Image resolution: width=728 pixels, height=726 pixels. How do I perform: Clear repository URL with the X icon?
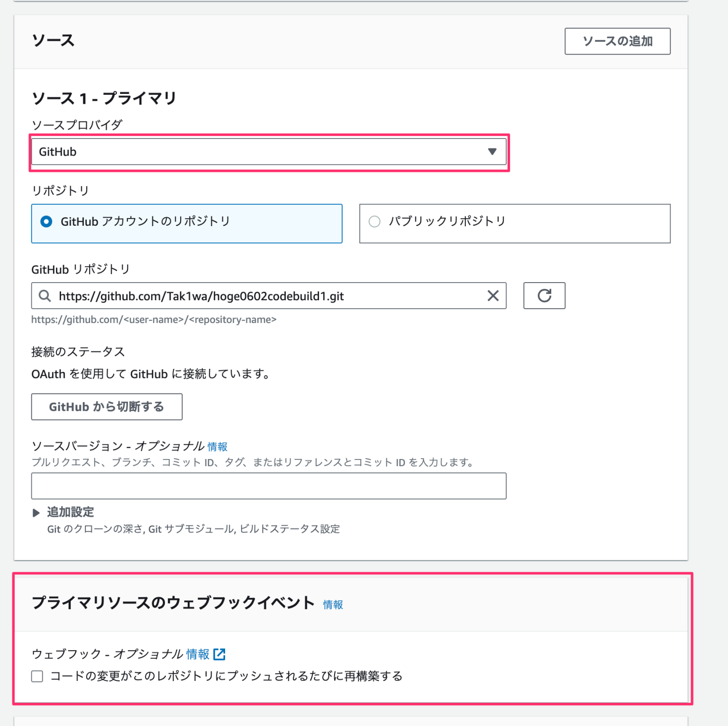[x=493, y=296]
